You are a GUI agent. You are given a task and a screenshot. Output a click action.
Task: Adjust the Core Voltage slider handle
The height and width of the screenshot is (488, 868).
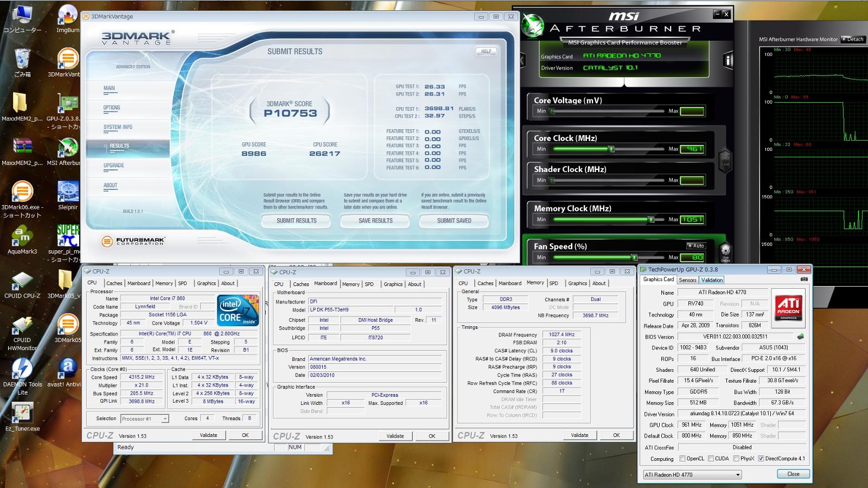(552, 111)
